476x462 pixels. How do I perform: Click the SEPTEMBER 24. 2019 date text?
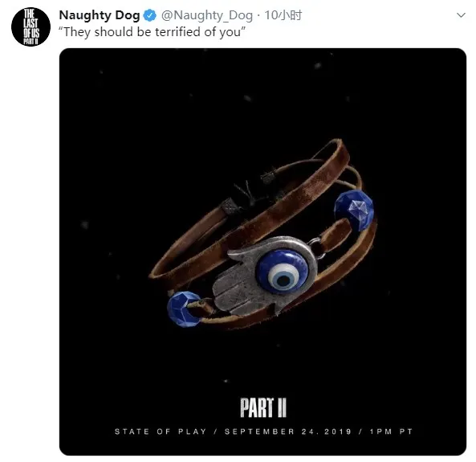[x=287, y=431]
